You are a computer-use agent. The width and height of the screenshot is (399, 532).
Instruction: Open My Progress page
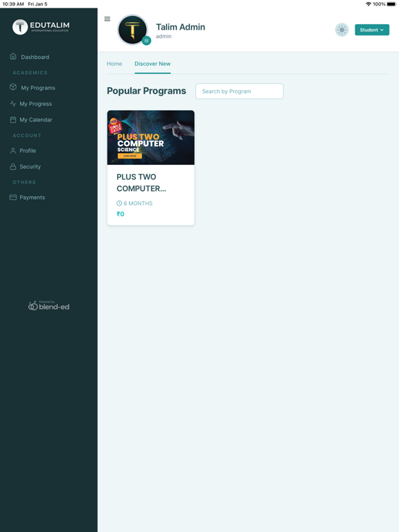coord(35,104)
